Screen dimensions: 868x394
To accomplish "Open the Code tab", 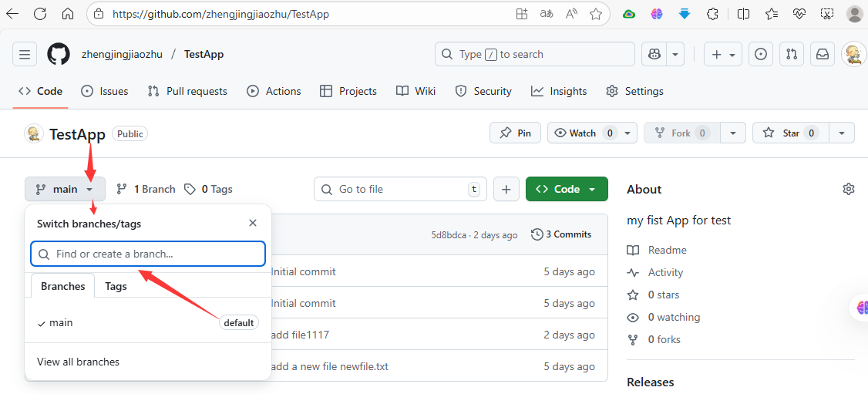I will click(x=40, y=91).
